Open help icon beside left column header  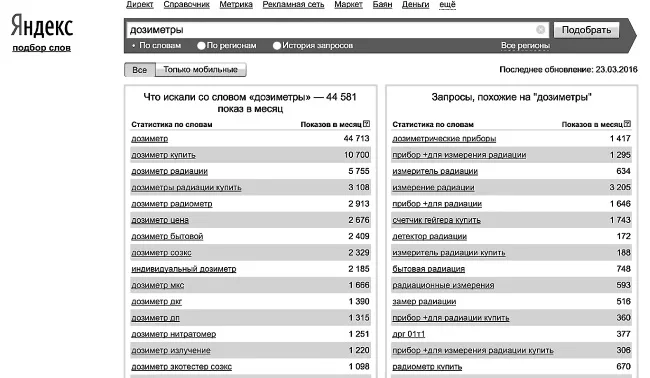pyautogui.click(x=366, y=124)
